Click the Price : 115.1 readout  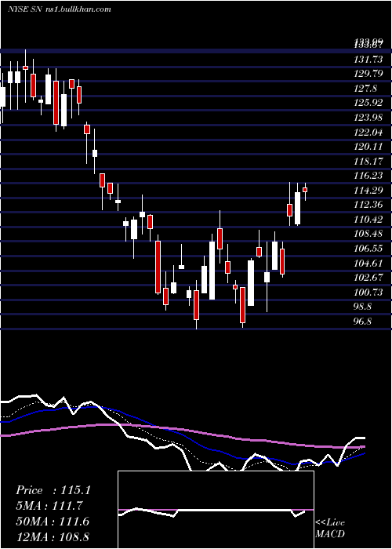(x=53, y=490)
